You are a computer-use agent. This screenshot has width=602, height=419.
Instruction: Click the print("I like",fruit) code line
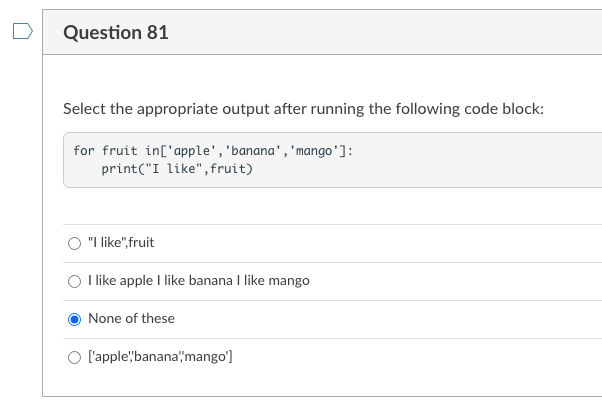pyautogui.click(x=177, y=169)
